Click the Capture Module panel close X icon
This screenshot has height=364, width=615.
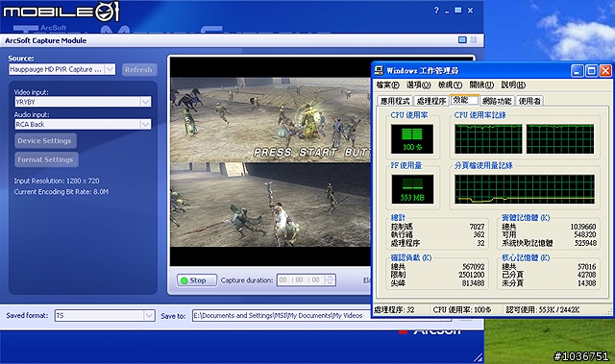point(474,40)
